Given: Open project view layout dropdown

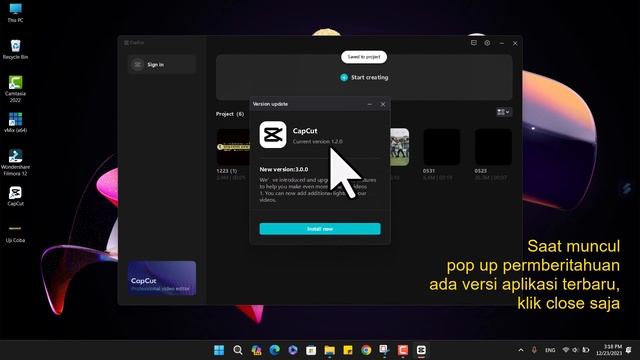Looking at the screenshot, I should (503, 112).
